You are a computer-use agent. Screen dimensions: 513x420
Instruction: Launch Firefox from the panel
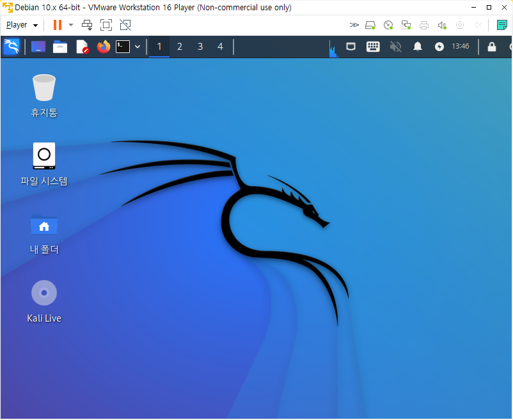(104, 47)
